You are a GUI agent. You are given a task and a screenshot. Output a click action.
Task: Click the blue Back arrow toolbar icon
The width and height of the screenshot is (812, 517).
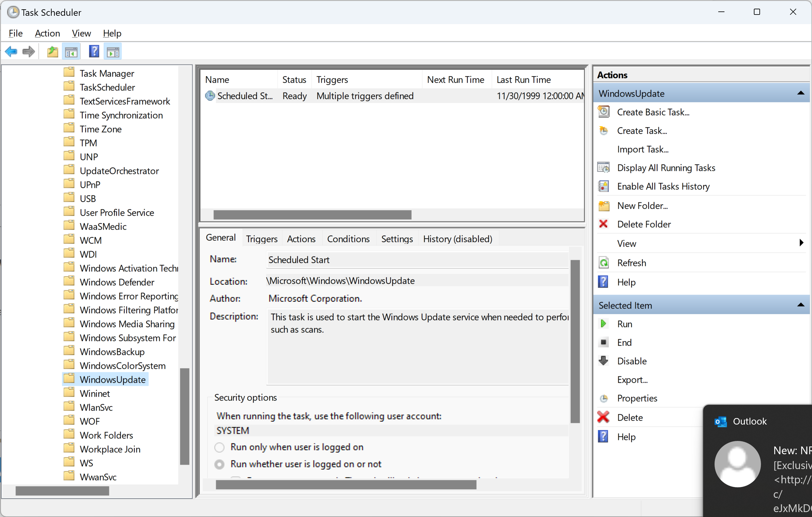coord(11,52)
